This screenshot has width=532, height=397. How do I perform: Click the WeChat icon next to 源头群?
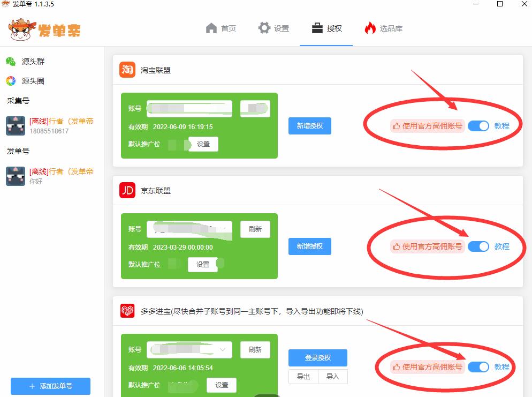(x=11, y=62)
